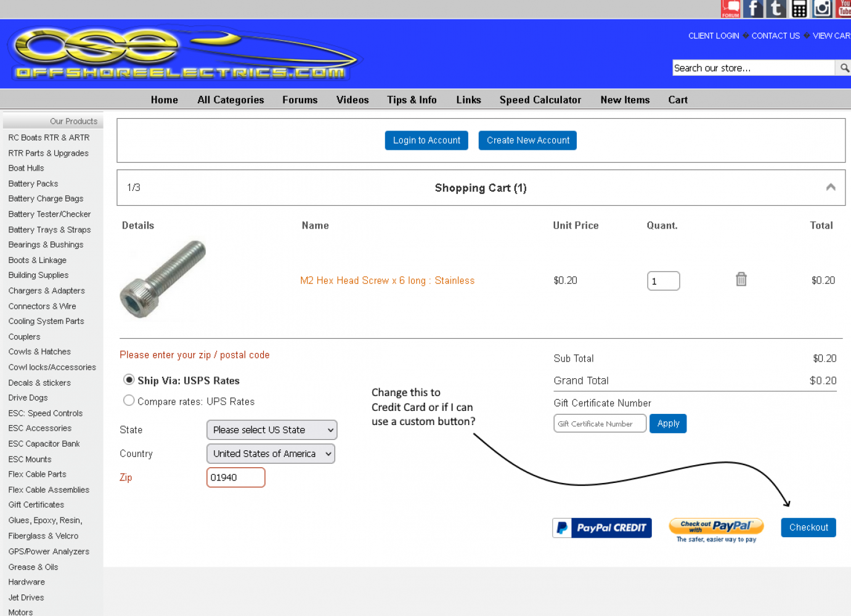851x616 pixels.
Task: Select Compare rates UPS Rates option
Action: tap(129, 400)
